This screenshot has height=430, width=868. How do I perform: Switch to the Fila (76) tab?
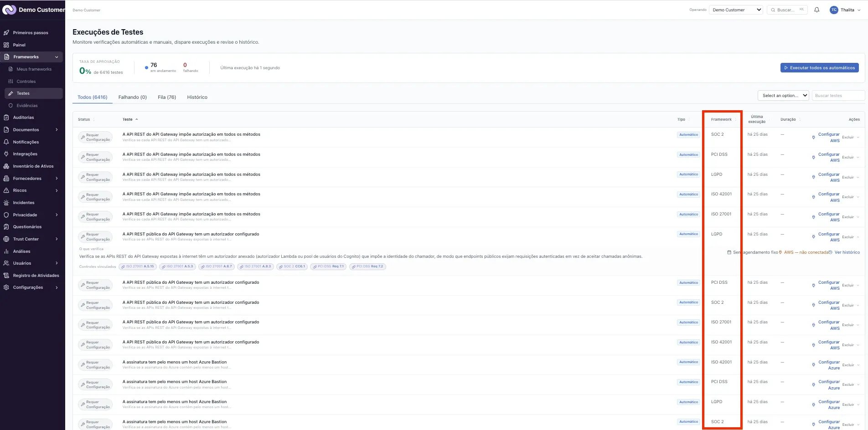[x=167, y=97]
